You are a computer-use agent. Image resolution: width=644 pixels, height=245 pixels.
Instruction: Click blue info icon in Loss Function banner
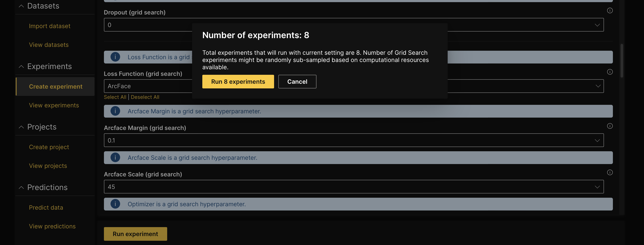pyautogui.click(x=115, y=57)
